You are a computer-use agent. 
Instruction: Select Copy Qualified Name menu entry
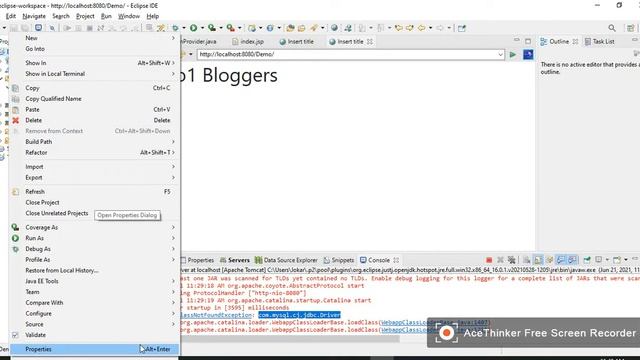tap(94, 99)
